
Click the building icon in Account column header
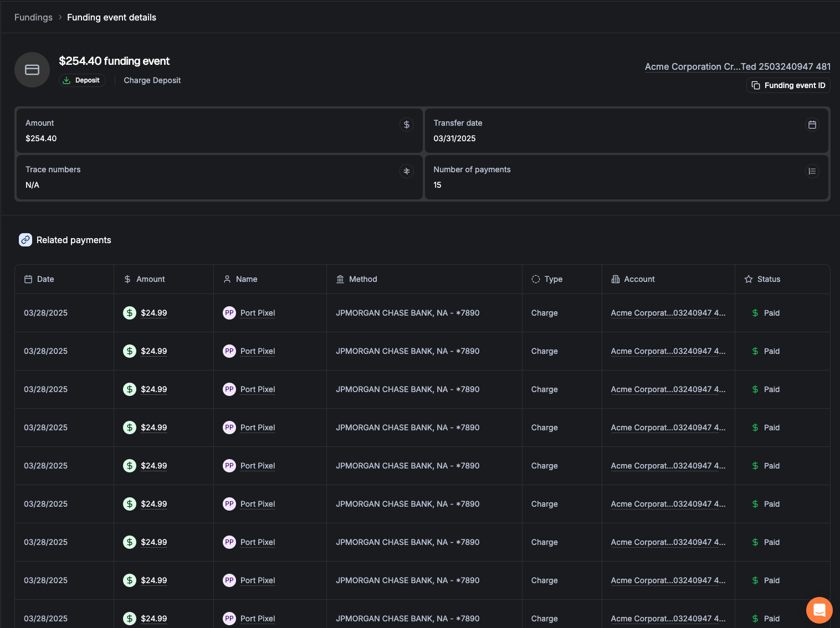[616, 279]
